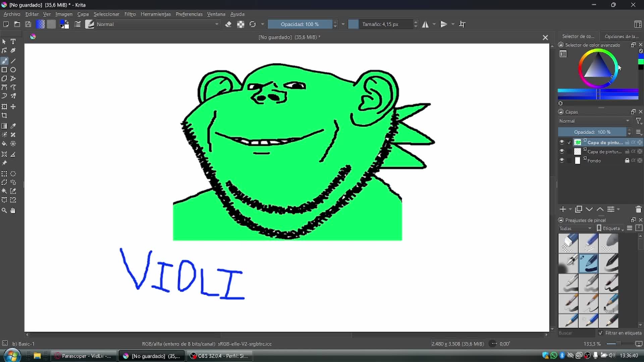Select the Crop tool

pos(4,115)
